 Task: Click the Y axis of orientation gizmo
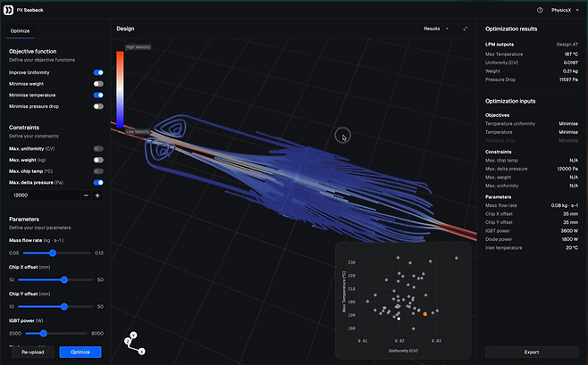(x=133, y=336)
